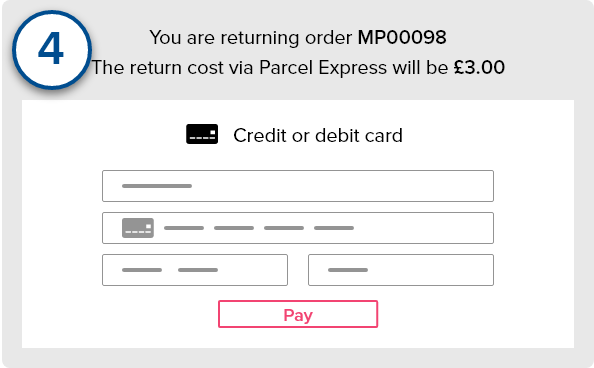Click the third digit group placeholder in the card number

click(284, 228)
